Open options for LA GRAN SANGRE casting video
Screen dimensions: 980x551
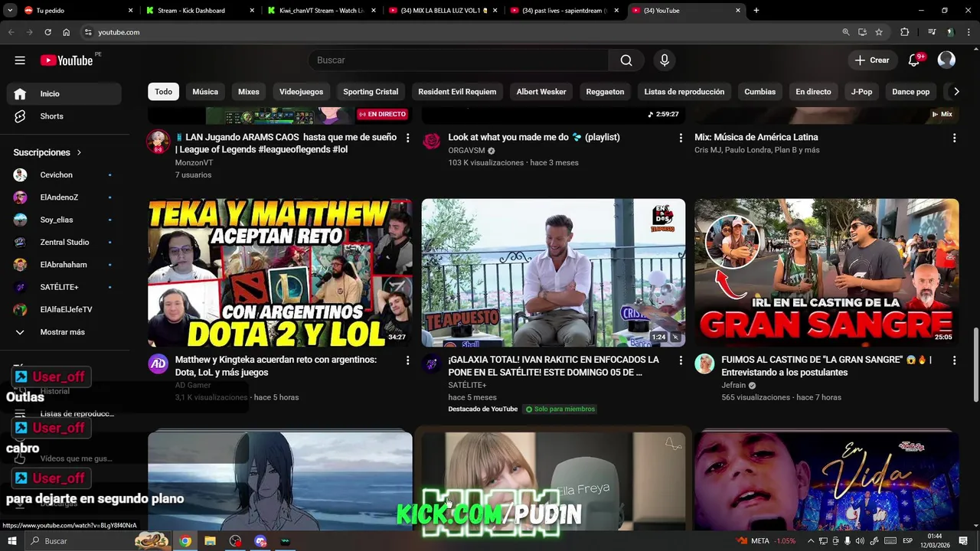tap(954, 360)
